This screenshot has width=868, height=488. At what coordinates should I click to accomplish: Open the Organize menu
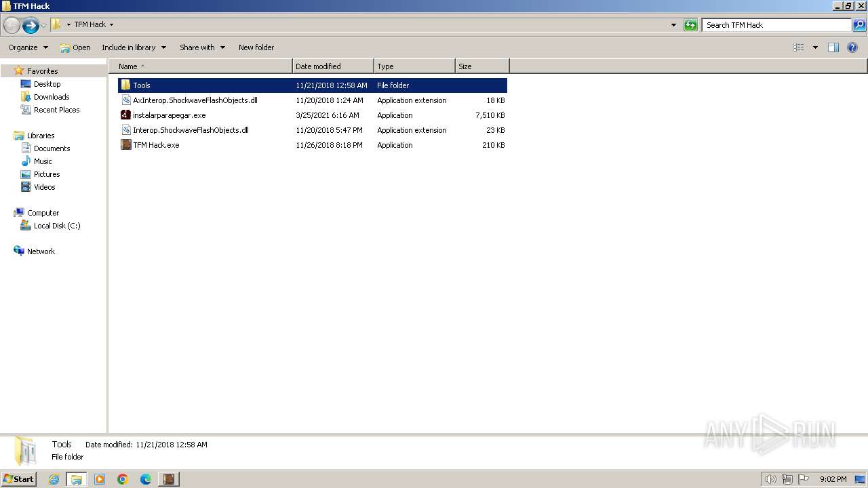[28, 47]
